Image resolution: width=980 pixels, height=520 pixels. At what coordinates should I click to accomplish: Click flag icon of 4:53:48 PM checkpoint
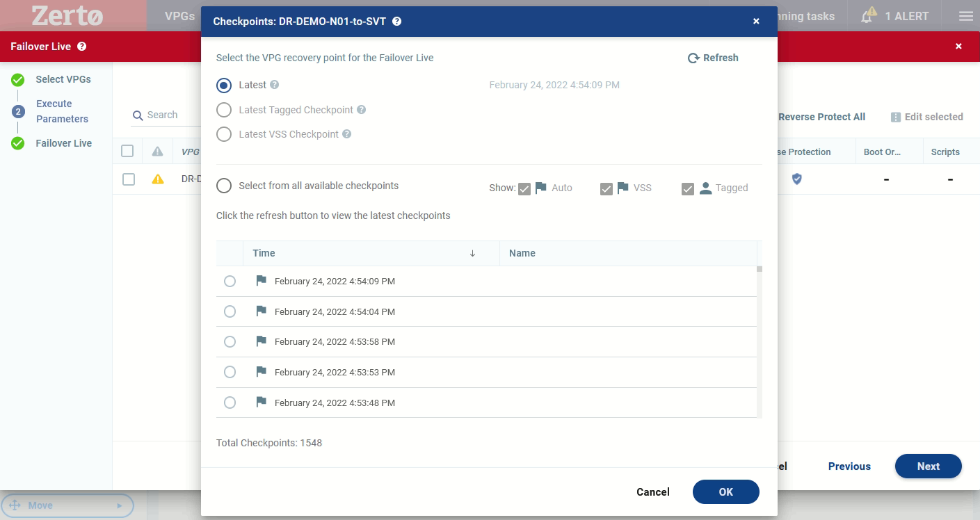(x=262, y=402)
